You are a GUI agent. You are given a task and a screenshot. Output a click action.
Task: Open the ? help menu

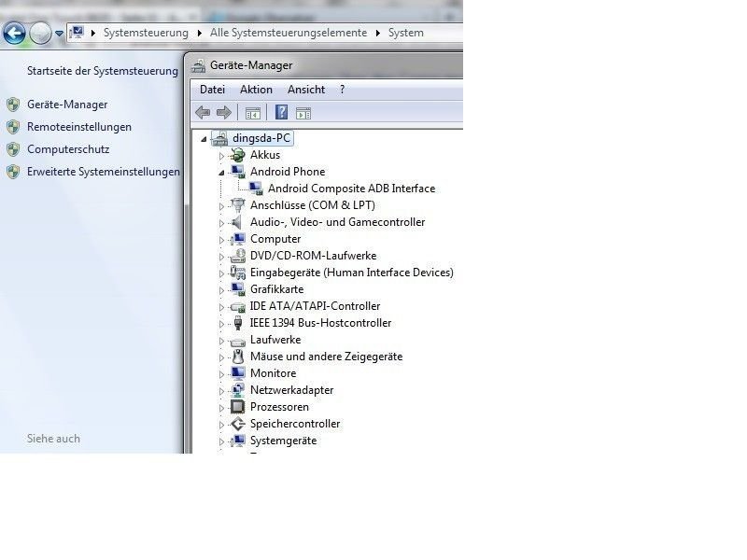tap(342, 90)
